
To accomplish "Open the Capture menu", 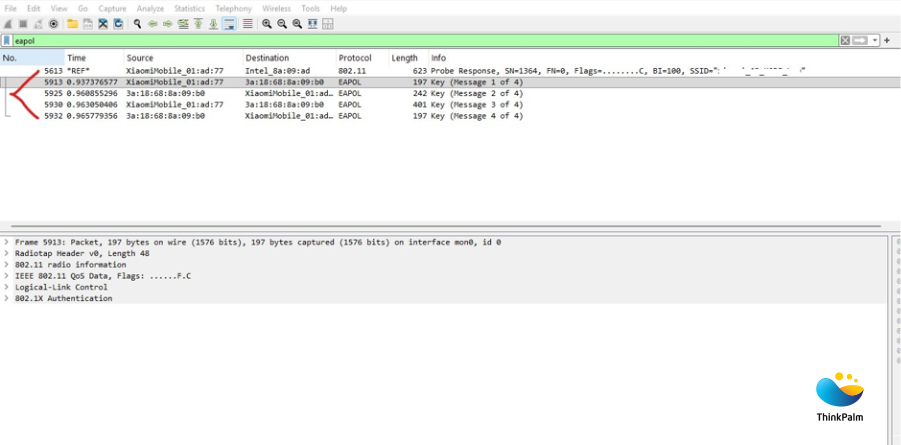I will point(112,9).
